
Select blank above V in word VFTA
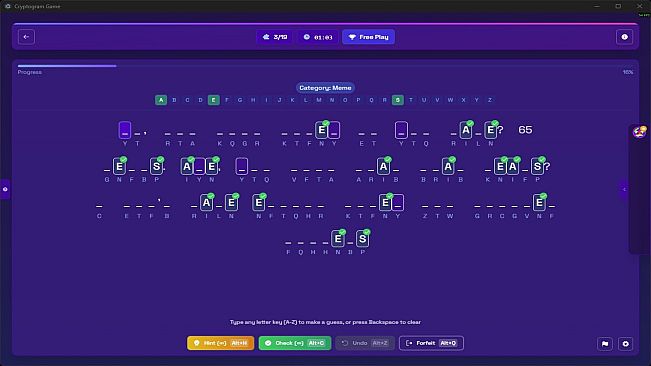pos(294,166)
